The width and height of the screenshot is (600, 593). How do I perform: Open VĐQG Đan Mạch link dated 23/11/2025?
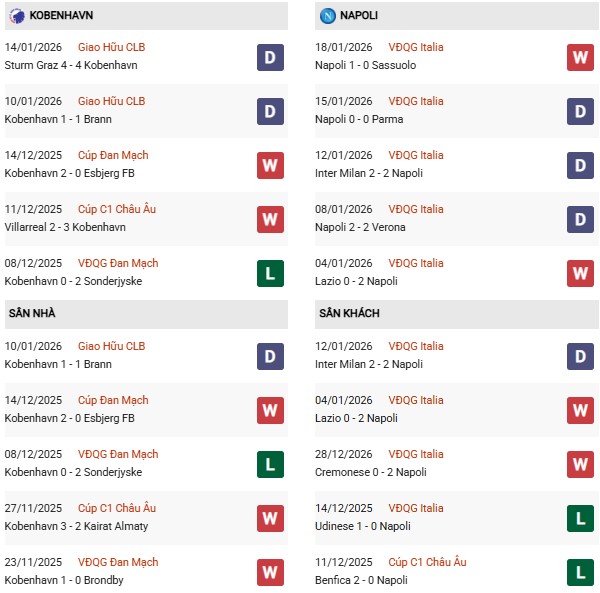(x=118, y=562)
